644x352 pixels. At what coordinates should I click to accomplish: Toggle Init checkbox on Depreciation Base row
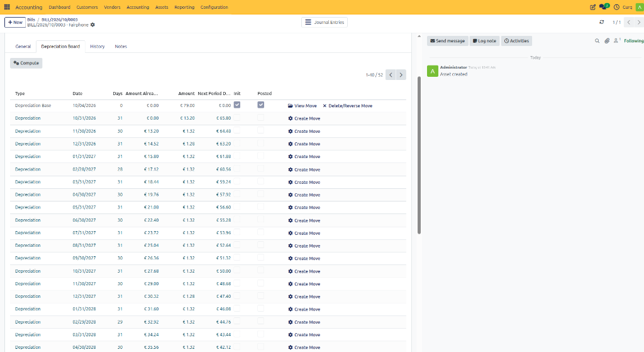pos(237,105)
